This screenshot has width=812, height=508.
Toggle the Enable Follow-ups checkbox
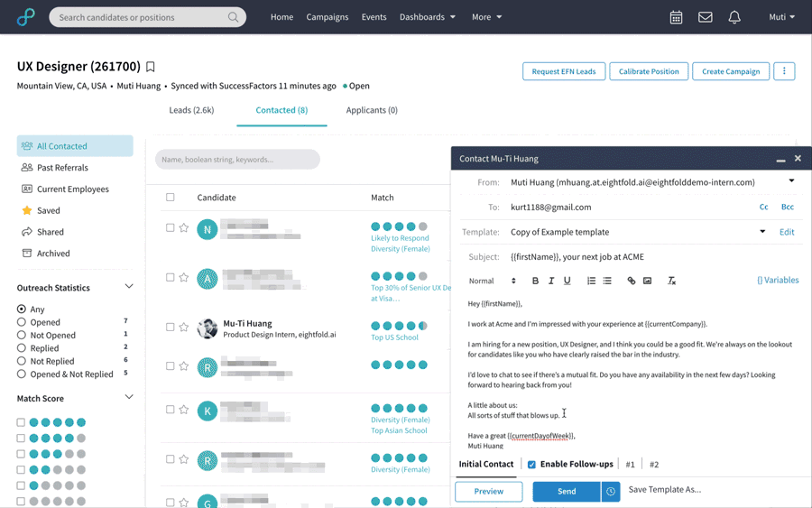pyautogui.click(x=531, y=465)
